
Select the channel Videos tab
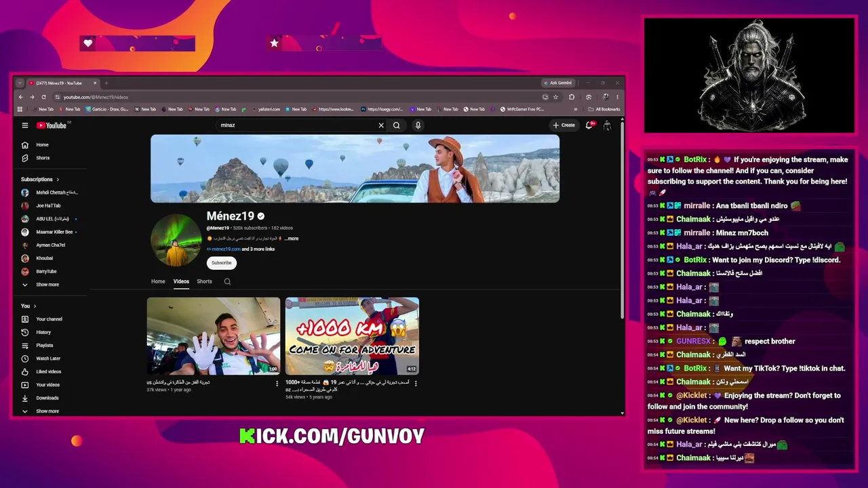(181, 281)
